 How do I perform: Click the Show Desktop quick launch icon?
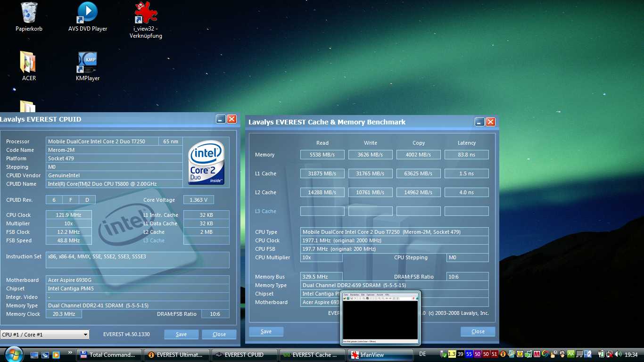pos(35,354)
